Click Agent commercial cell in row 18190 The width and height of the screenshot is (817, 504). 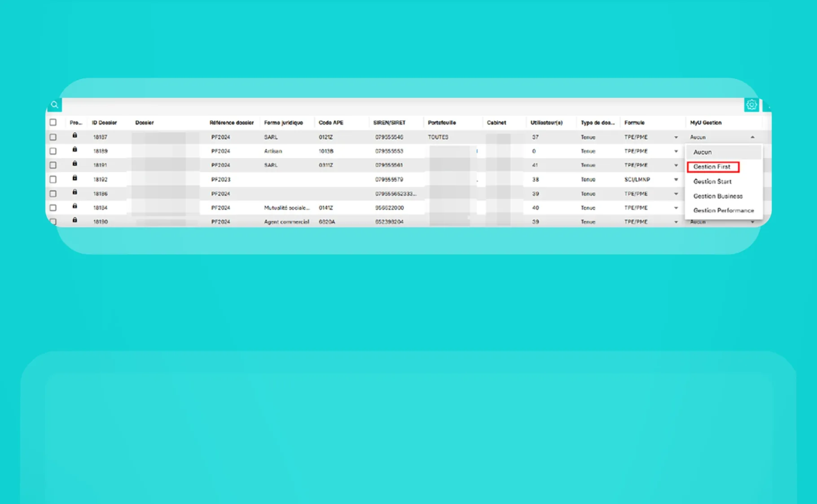coord(286,222)
